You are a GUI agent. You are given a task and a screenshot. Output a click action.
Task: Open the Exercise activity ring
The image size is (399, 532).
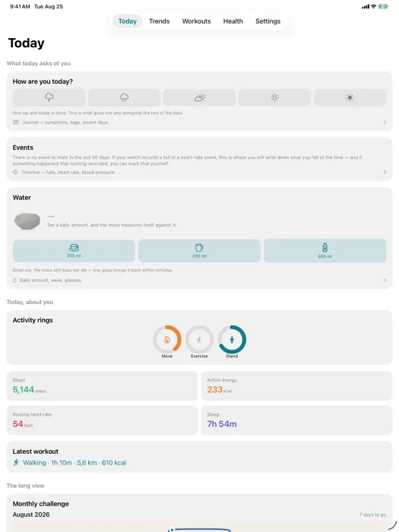199,340
